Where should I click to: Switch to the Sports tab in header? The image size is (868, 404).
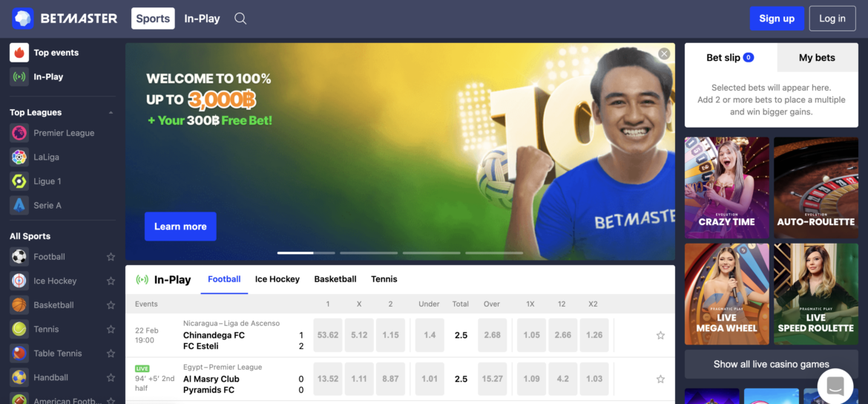(153, 19)
